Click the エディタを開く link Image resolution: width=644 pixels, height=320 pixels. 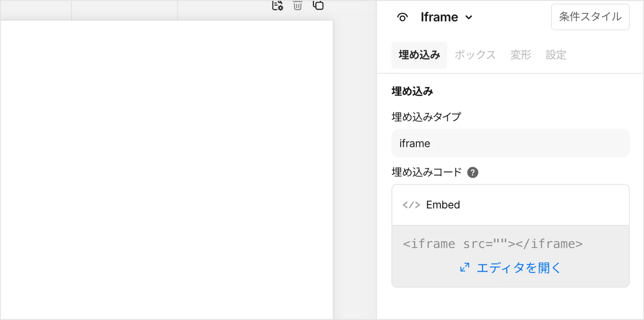point(519,268)
